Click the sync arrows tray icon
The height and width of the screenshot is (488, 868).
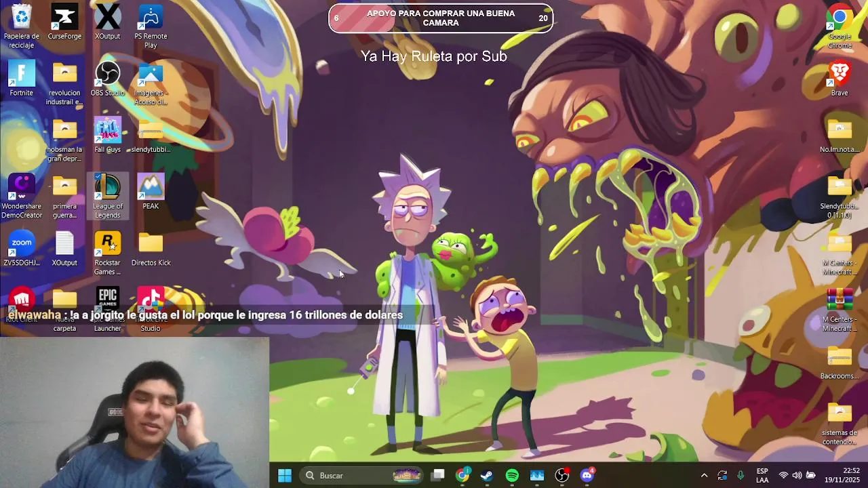tap(722, 476)
